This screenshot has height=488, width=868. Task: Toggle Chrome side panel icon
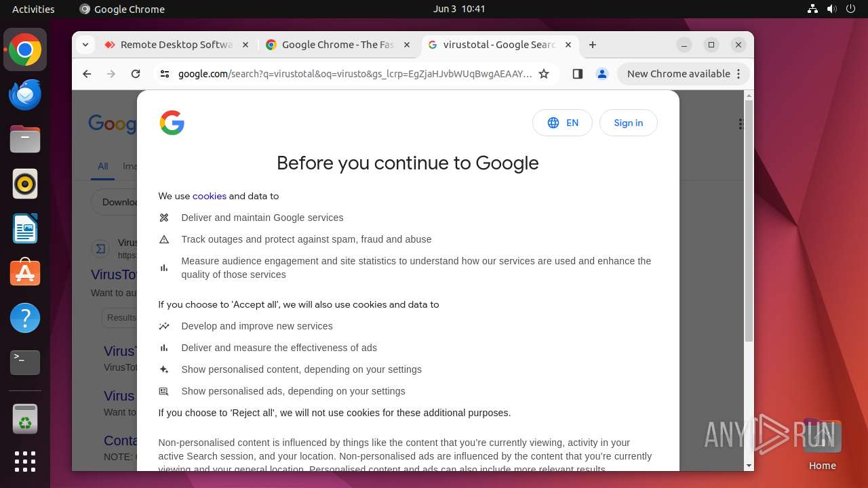tap(578, 74)
